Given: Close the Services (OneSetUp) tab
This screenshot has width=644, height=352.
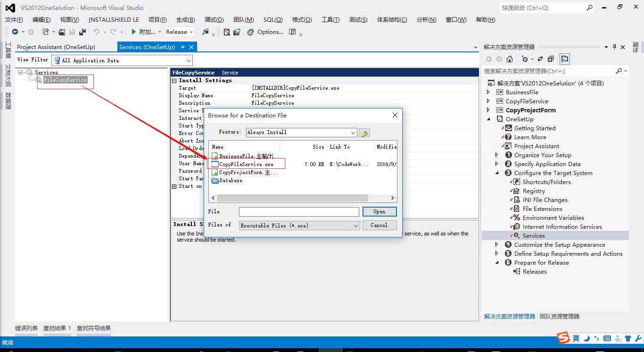Looking at the screenshot, I should pyautogui.click(x=191, y=47).
